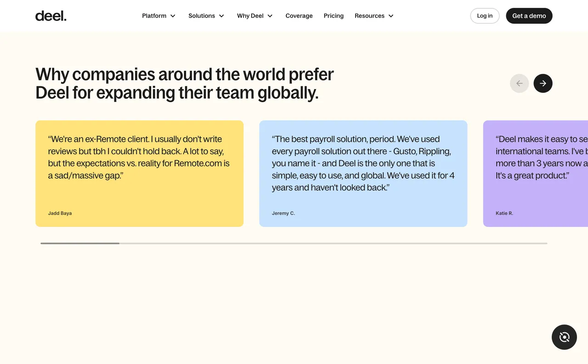The image size is (588, 364).
Task: Click the Get a demo button
Action: coord(529,16)
